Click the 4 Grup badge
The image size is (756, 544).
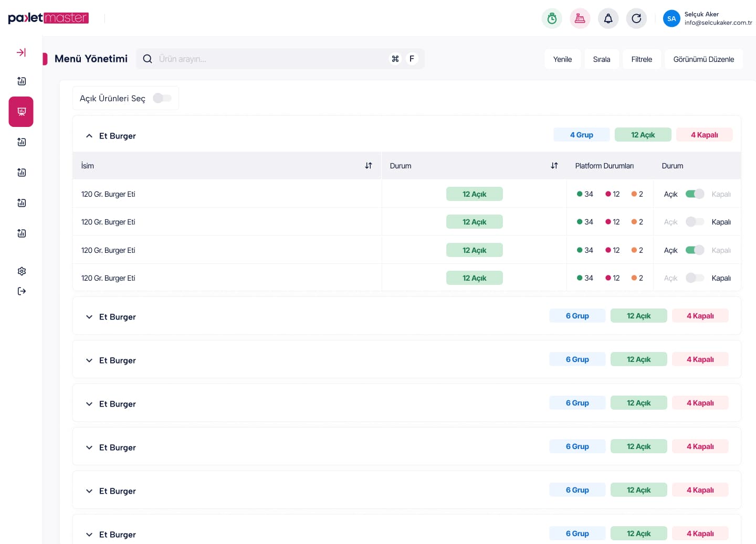582,135
